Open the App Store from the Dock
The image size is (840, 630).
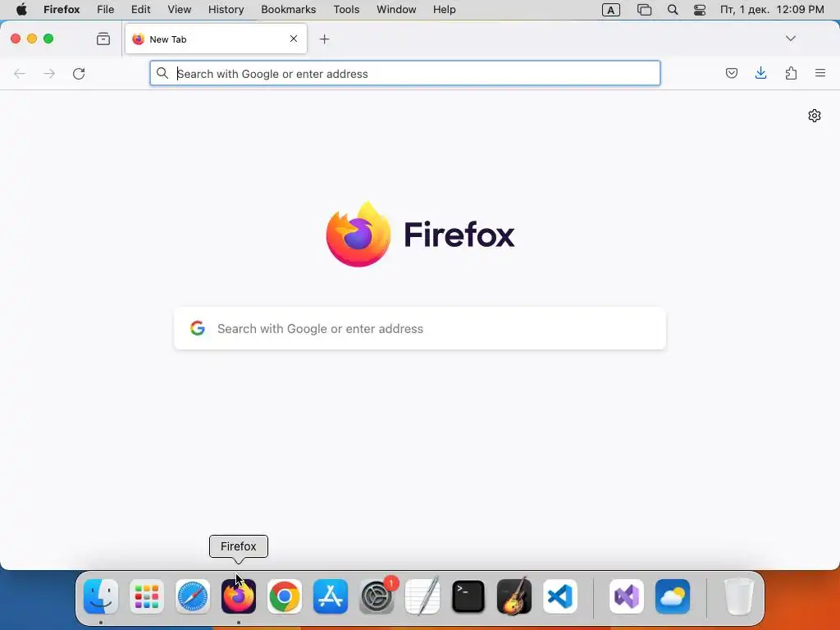click(x=331, y=596)
